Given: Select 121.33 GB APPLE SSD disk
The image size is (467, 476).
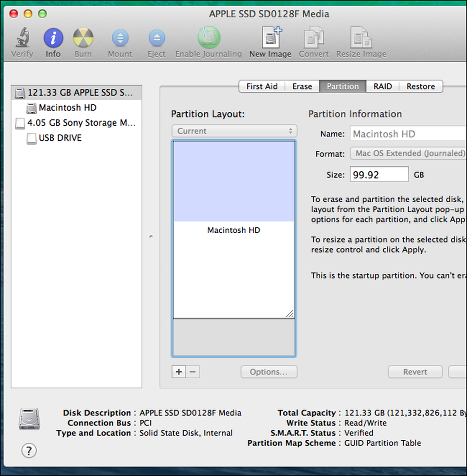Looking at the screenshot, I should click(x=77, y=93).
